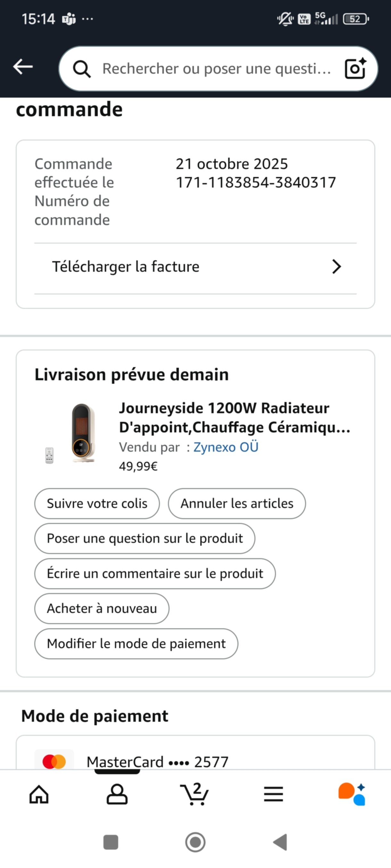Open the Rufus AI assistant icon

[x=352, y=794]
